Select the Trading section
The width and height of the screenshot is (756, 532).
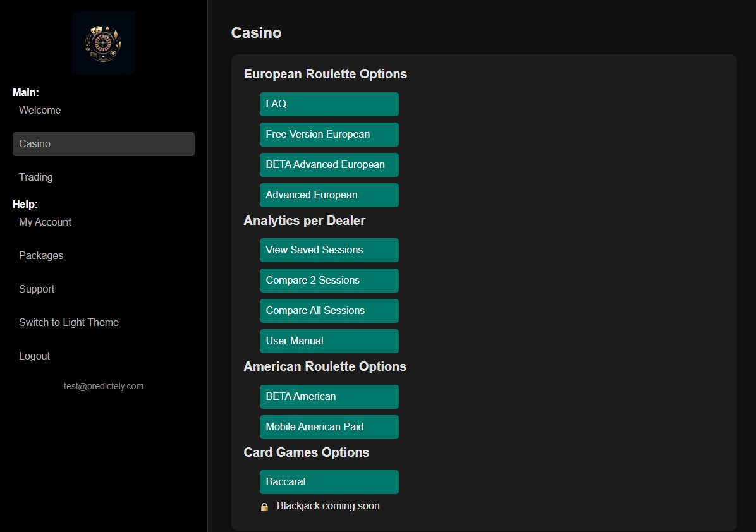(35, 177)
